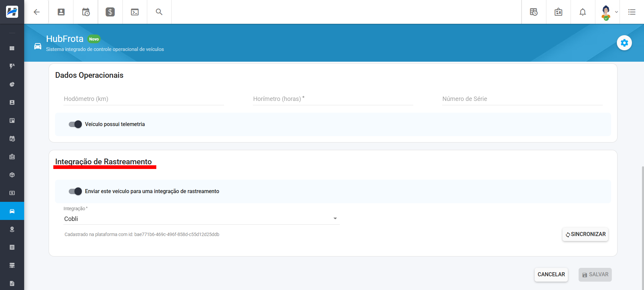The width and height of the screenshot is (644, 290).
Task: Open the table-with-clock icon at top right
Action: [x=534, y=12]
